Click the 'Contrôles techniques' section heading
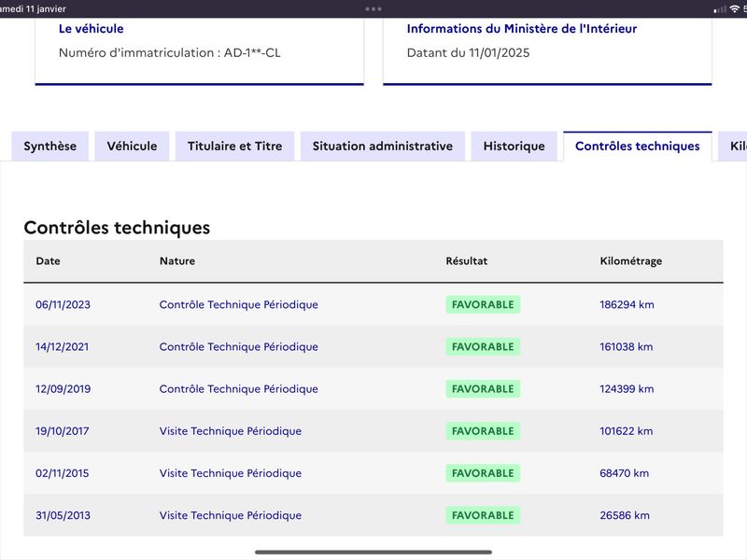Screen dimensions: 747x560 tap(117, 228)
